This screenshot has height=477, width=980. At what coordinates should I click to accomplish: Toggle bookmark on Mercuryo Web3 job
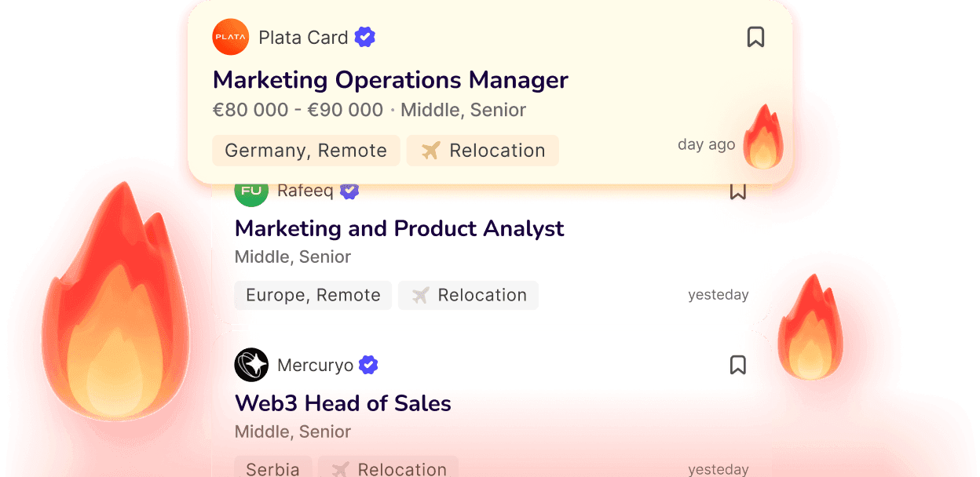737,365
